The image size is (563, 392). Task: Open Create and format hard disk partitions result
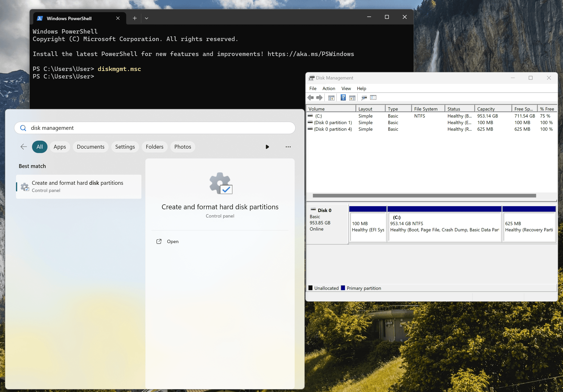click(79, 187)
